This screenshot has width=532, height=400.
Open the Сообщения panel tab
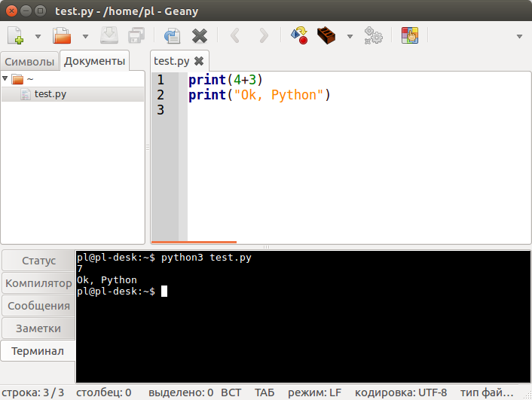coord(38,306)
